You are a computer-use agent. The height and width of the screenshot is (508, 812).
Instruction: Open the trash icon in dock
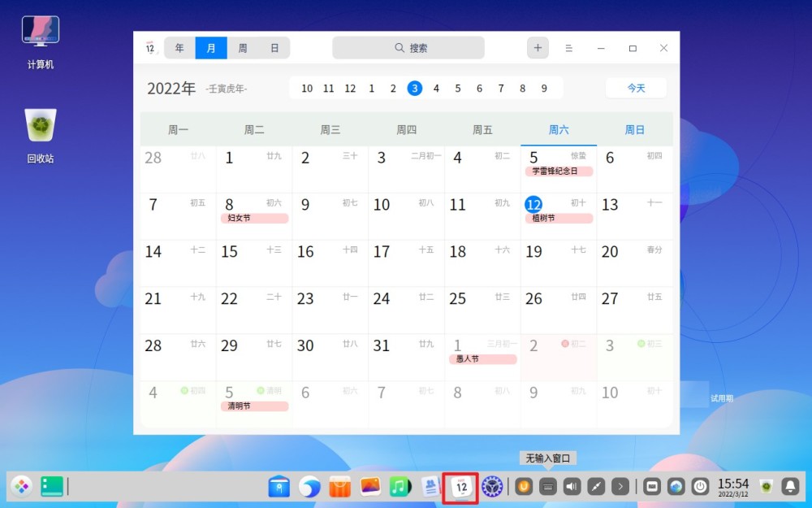766,486
